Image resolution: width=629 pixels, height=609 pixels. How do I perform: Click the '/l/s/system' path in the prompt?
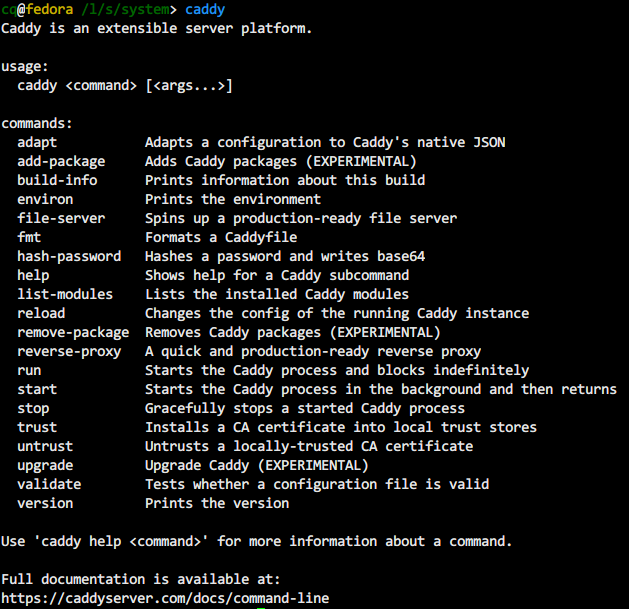point(125,10)
